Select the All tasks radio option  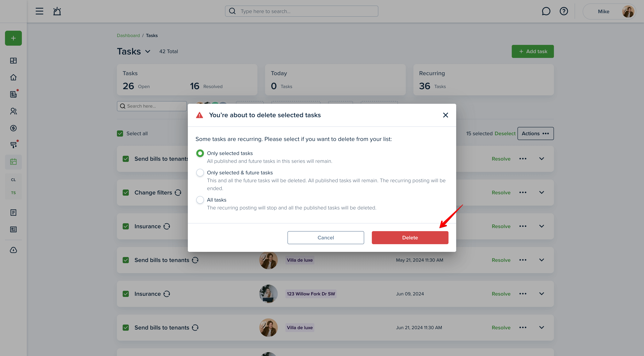coord(200,200)
